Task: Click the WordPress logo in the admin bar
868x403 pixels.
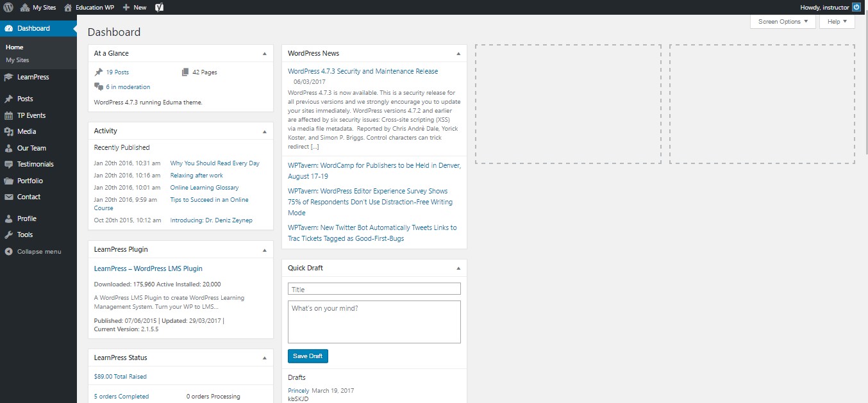Action: 8,7
